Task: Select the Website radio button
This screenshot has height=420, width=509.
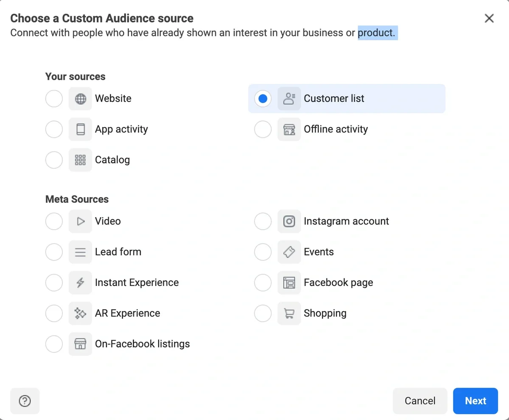Action: [54, 98]
